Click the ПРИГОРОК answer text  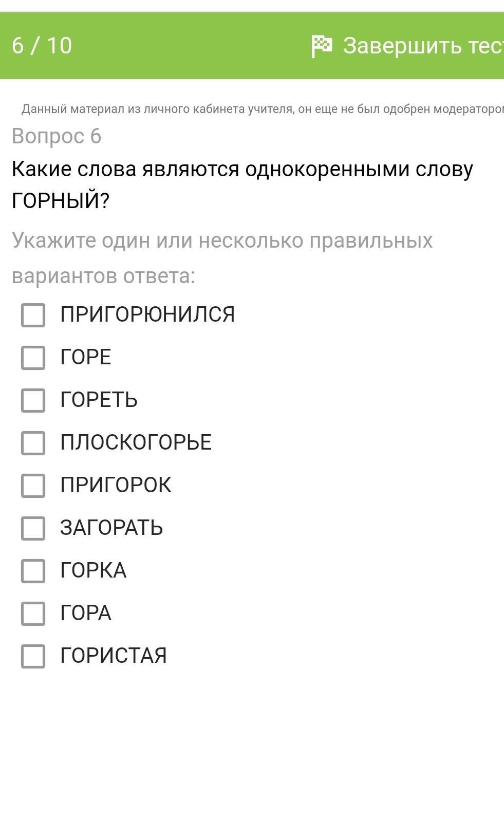[x=116, y=485]
